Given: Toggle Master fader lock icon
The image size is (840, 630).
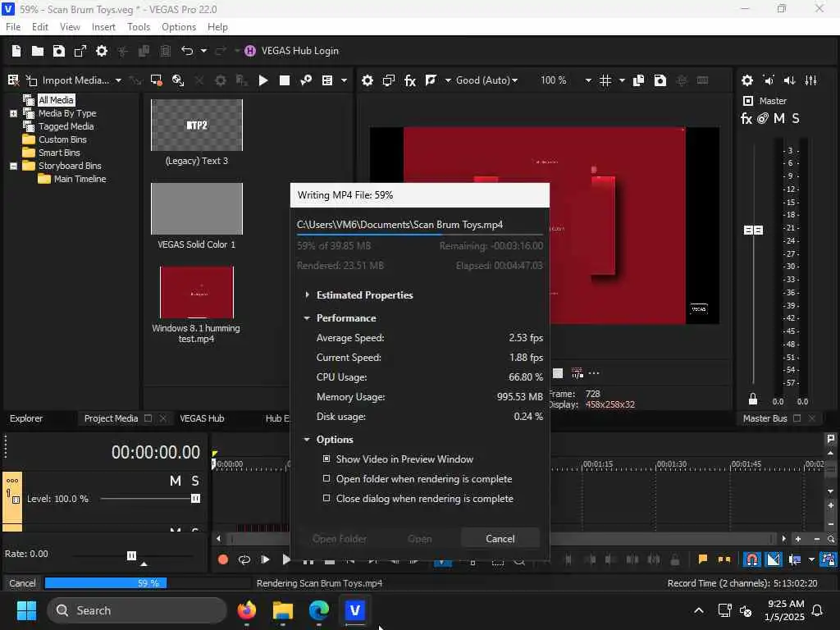Looking at the screenshot, I should [753, 399].
